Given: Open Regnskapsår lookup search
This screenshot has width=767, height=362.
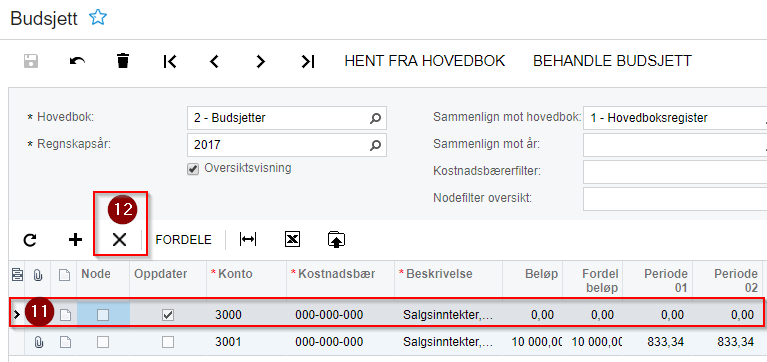Looking at the screenshot, I should pos(375,145).
